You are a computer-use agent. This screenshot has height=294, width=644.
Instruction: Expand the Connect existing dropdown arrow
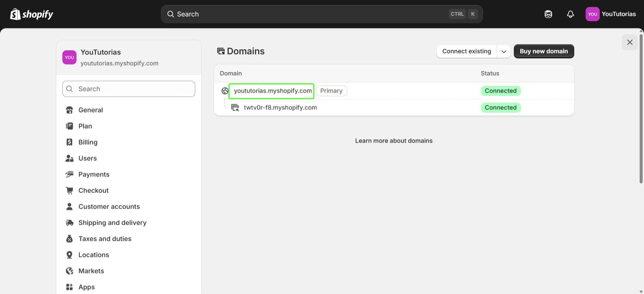pos(504,51)
